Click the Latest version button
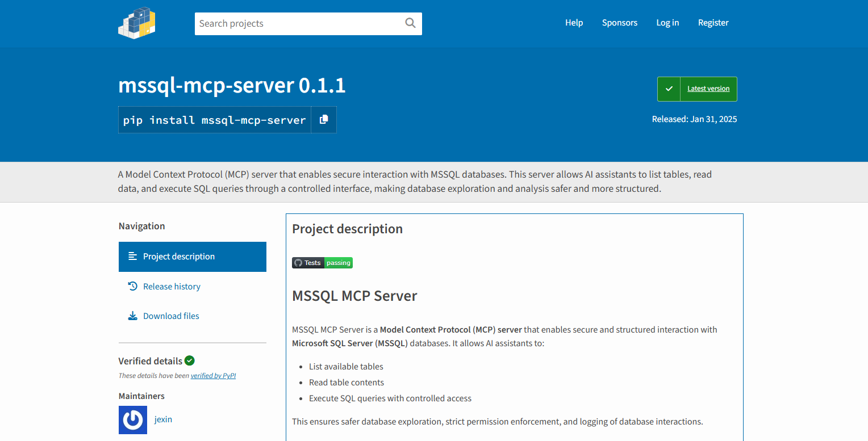The width and height of the screenshot is (868, 441). (x=697, y=89)
